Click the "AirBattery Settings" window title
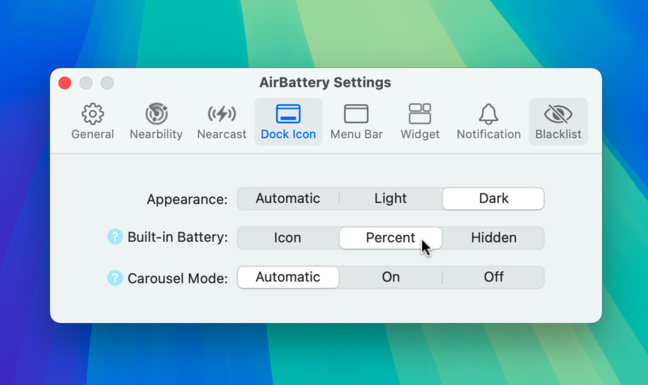The height and width of the screenshot is (385, 648). pyautogui.click(x=325, y=83)
